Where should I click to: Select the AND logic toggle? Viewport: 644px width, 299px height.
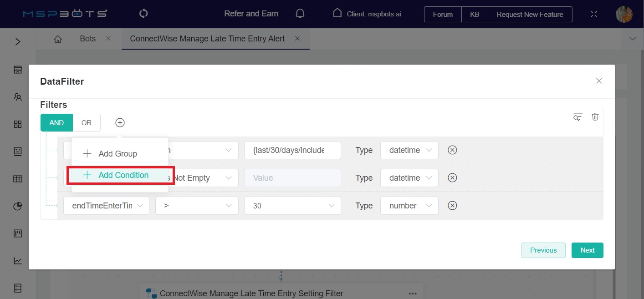pos(56,122)
